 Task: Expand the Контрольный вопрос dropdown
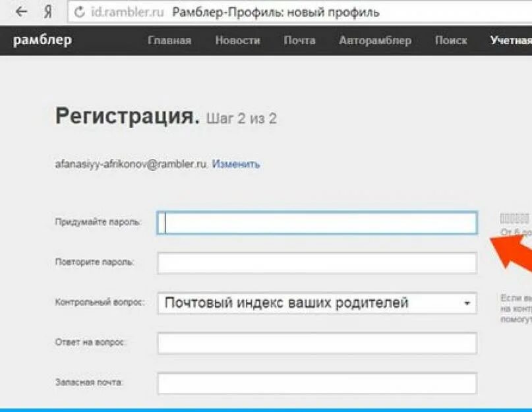(x=317, y=303)
